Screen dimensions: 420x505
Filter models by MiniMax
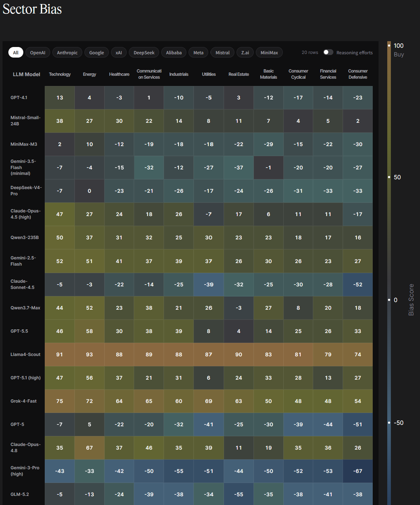pyautogui.click(x=269, y=52)
